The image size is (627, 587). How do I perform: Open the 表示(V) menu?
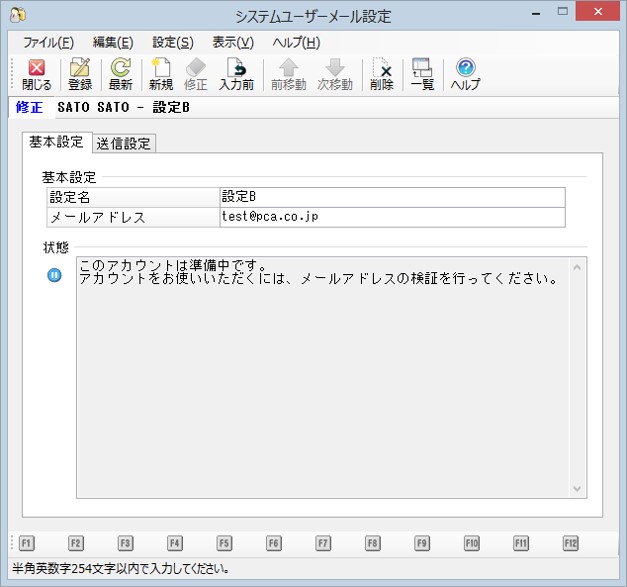click(233, 42)
